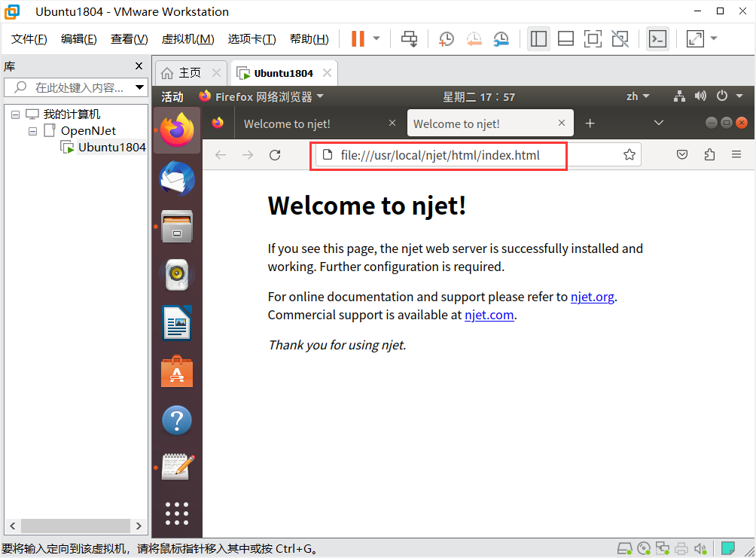Open LibreOffice Writer from the dock
The height and width of the screenshot is (558, 756).
[x=177, y=323]
